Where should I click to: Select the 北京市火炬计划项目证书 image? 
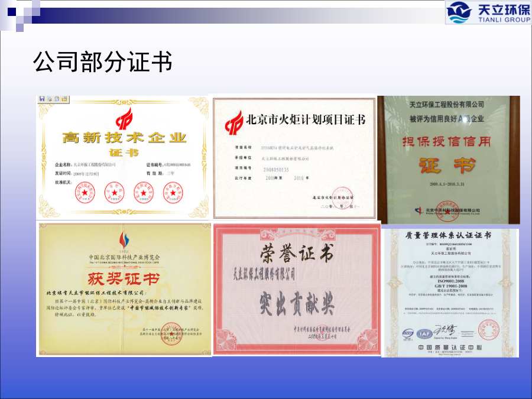(x=294, y=158)
